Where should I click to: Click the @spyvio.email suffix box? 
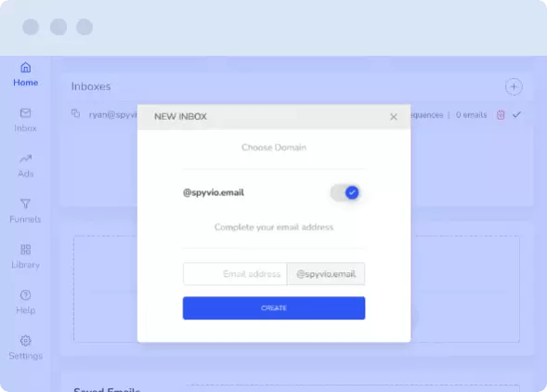pos(326,274)
